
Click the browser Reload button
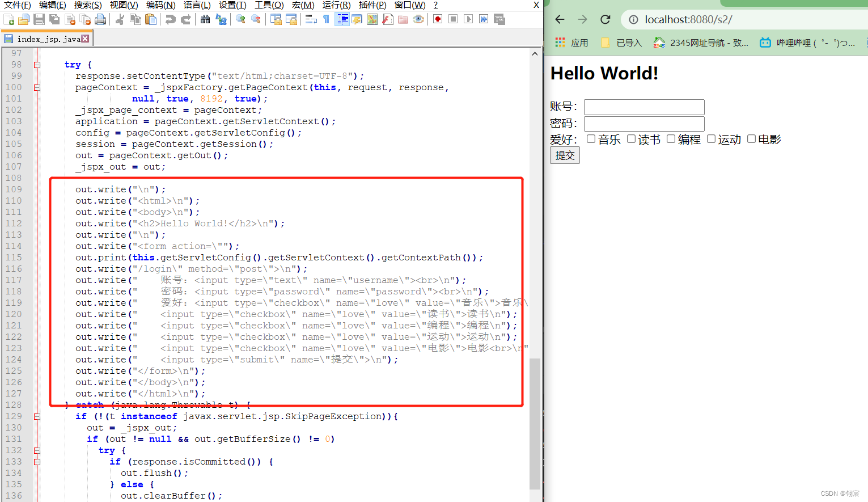(606, 19)
